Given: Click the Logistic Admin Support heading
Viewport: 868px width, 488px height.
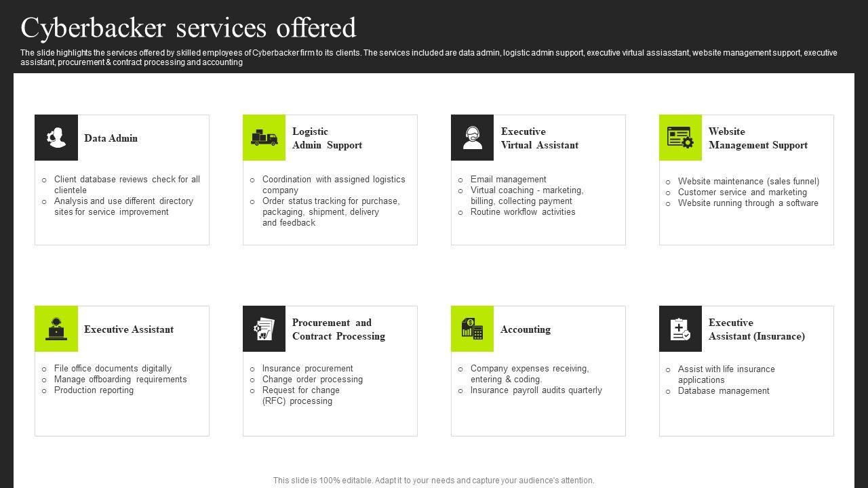Looking at the screenshot, I should click(327, 138).
